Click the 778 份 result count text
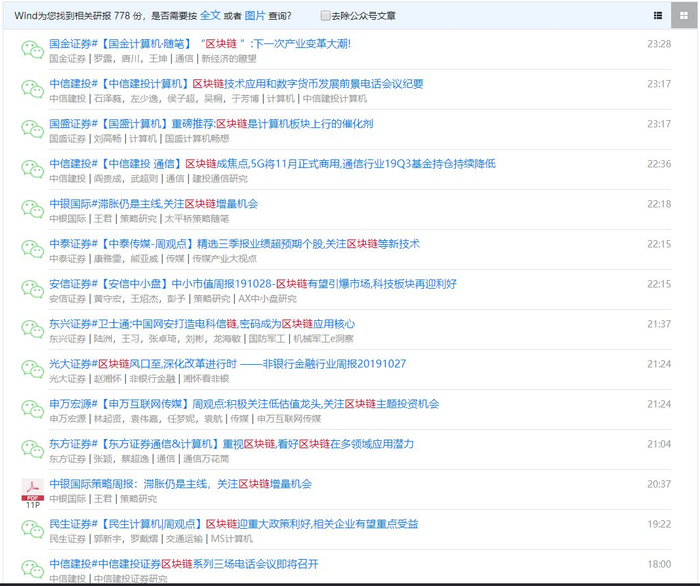 130,16
